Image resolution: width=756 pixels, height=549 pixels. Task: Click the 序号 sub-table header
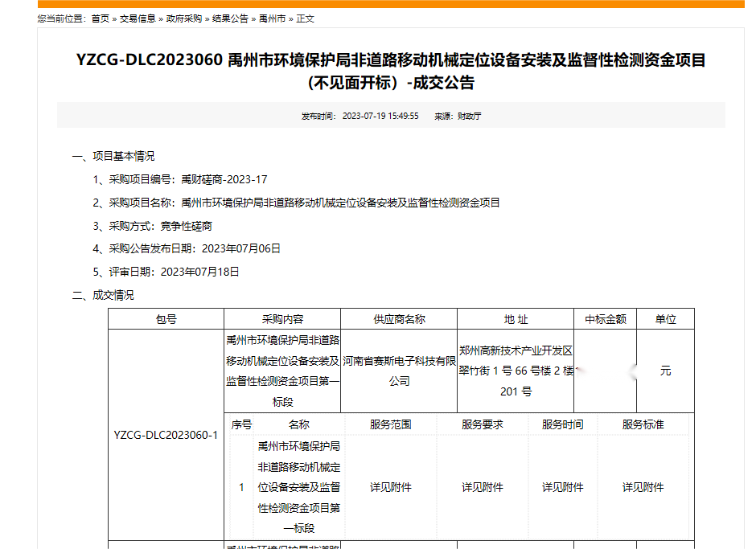(x=241, y=424)
